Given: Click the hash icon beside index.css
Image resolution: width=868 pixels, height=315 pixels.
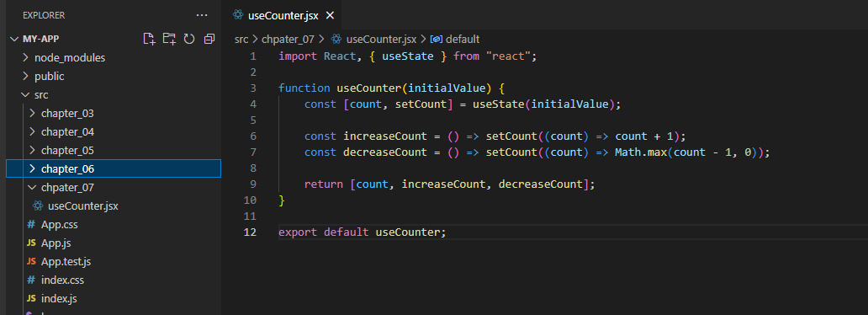Looking at the screenshot, I should [31, 280].
